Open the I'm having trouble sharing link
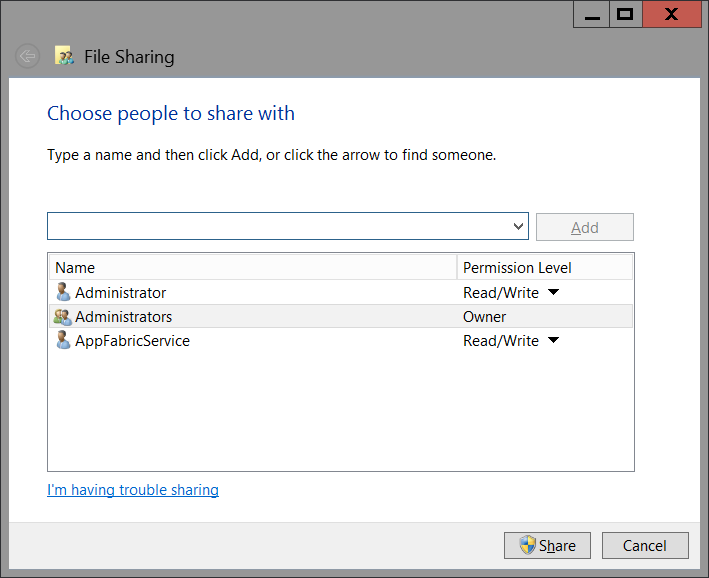Screen dimensions: 709x578 pyautogui.click(x=133, y=490)
